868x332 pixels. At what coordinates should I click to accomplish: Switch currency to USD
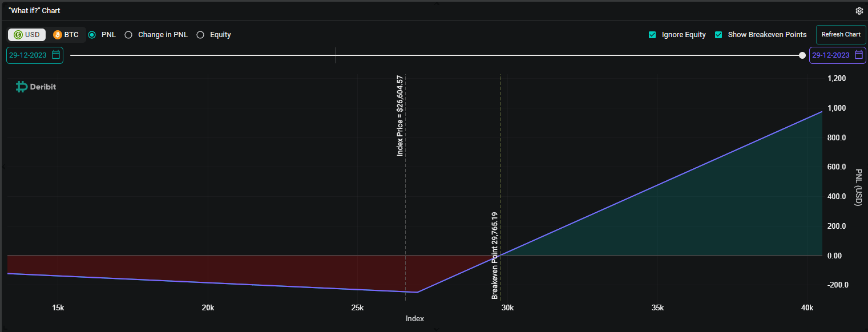tap(27, 35)
